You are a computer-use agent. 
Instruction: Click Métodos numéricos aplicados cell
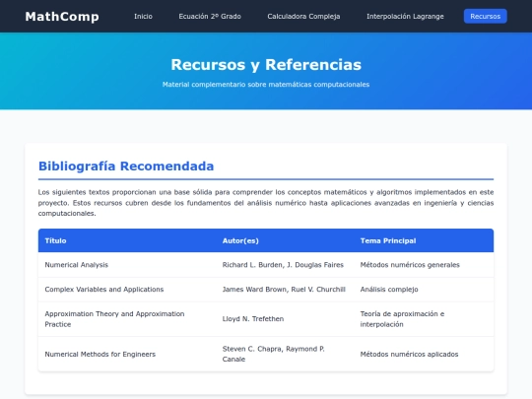click(424, 354)
